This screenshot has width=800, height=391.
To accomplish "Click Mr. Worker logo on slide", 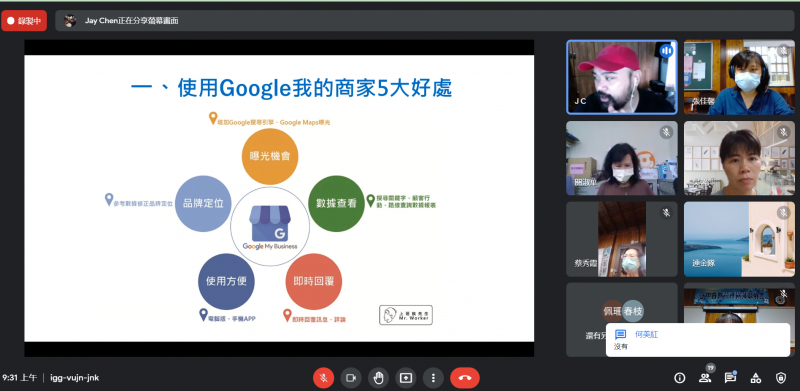I will pyautogui.click(x=406, y=315).
